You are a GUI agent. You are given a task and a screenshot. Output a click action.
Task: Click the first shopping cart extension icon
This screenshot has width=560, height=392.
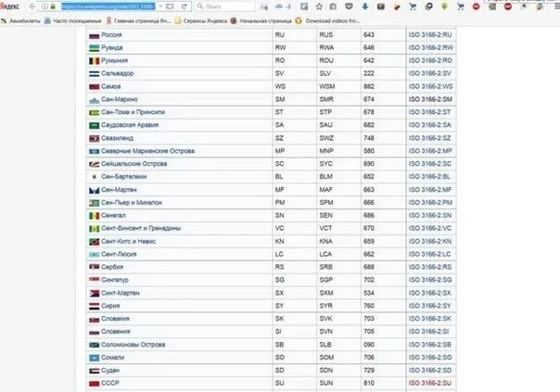(413, 6)
